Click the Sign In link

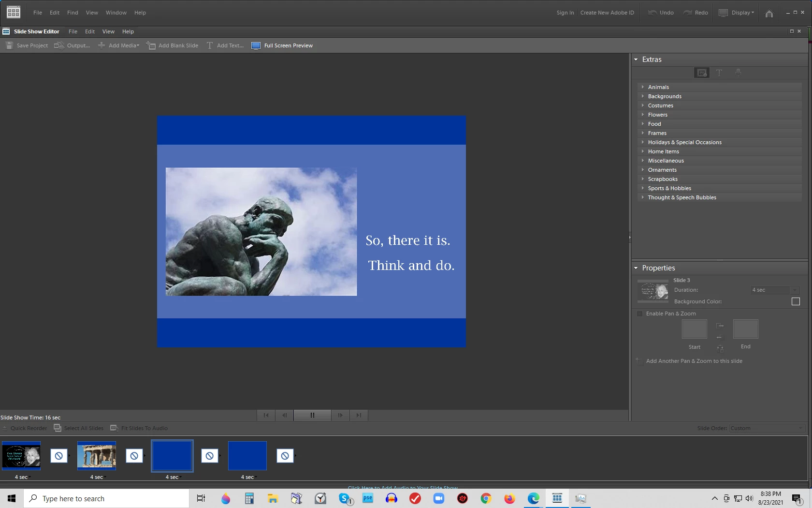coord(565,13)
